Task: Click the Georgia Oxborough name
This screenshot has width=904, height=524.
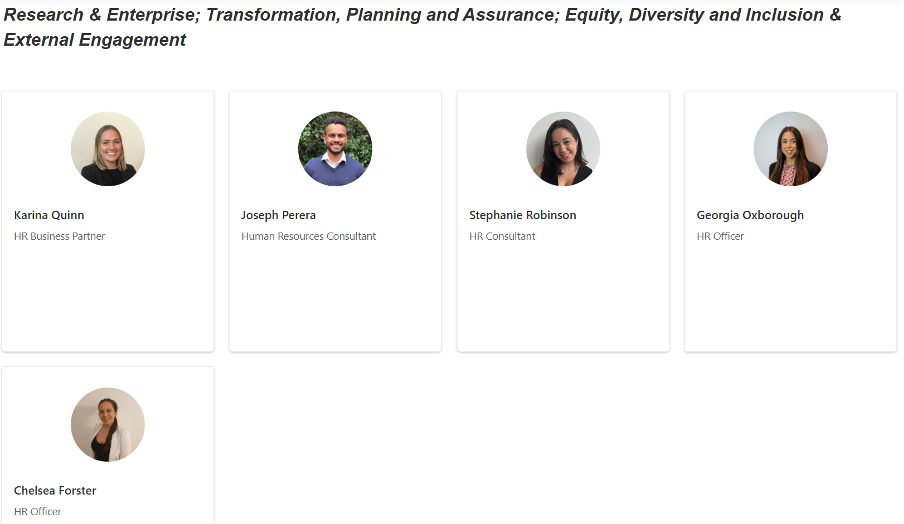Action: pyautogui.click(x=750, y=215)
